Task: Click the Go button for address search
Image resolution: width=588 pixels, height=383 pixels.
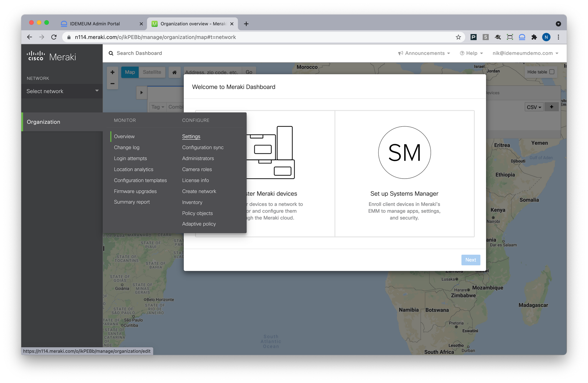Action: tap(249, 72)
